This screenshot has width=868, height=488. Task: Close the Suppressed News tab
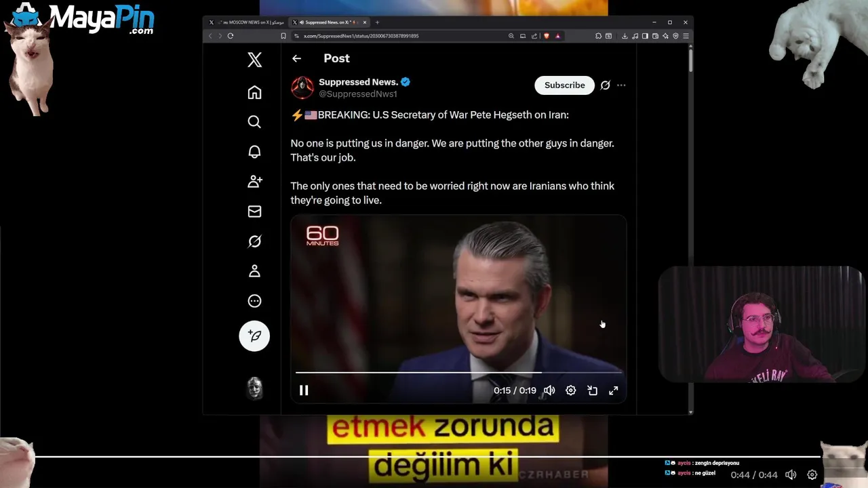tap(365, 22)
